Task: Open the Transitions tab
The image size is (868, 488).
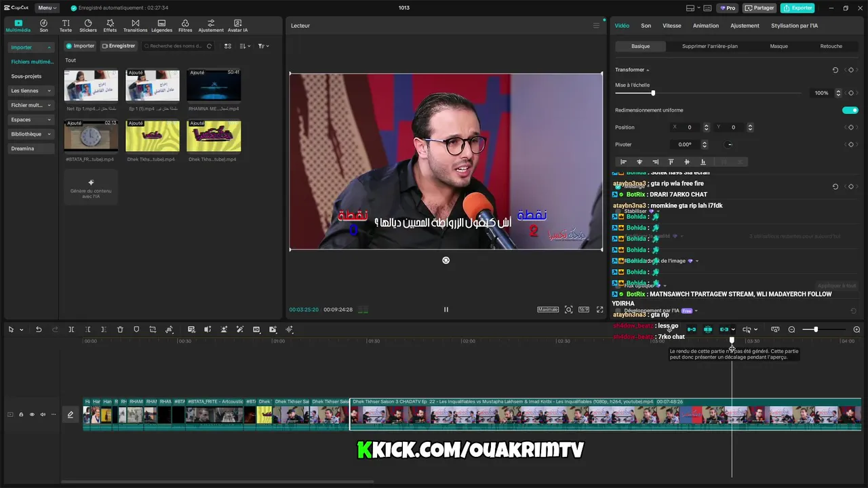Action: click(135, 26)
